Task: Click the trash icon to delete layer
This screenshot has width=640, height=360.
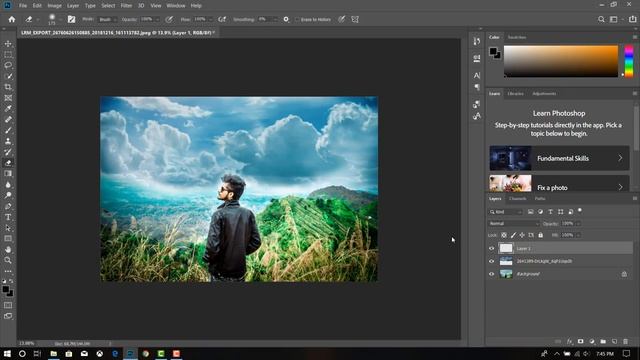Action: point(625,341)
